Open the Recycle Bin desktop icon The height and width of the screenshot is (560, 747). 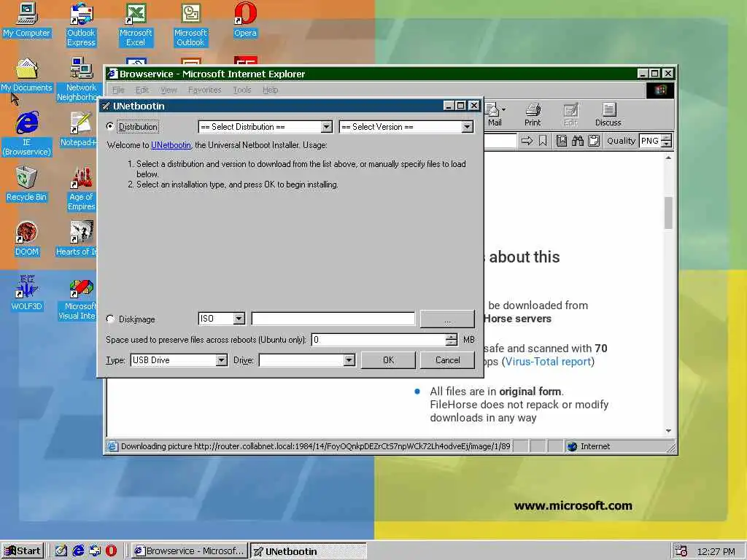[x=27, y=184]
